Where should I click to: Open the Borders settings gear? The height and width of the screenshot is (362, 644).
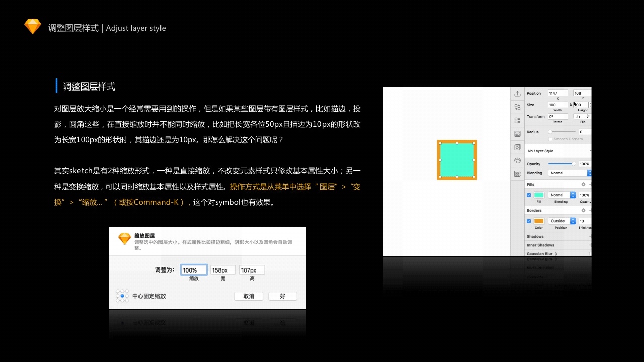coord(583,210)
